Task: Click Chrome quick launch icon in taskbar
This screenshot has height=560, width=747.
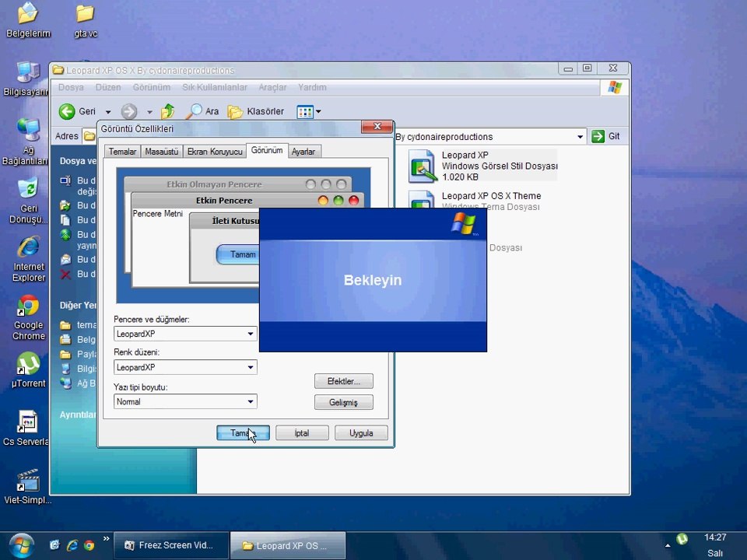Action: [89, 545]
